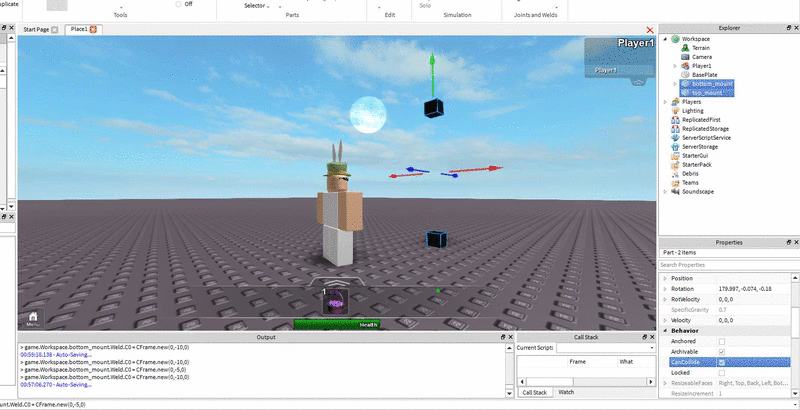Click the Rotation value 179.997, -0.074, -0.18
800x410 pixels.
pos(745,289)
